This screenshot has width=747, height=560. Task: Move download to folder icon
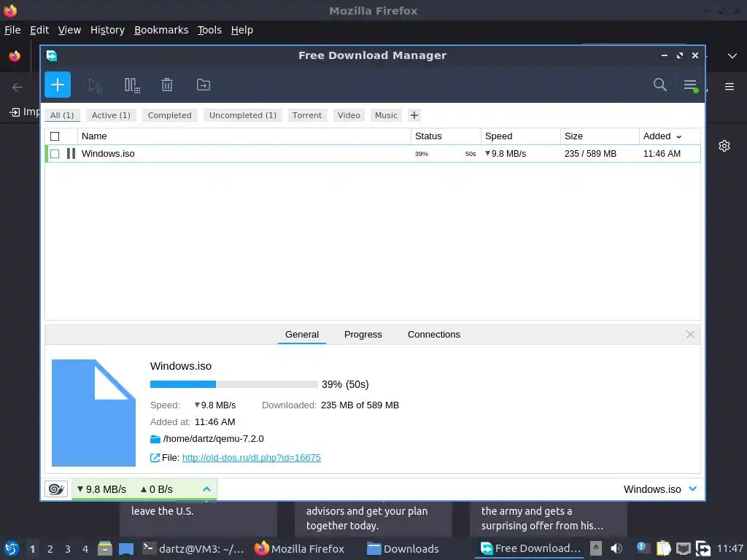tap(204, 85)
